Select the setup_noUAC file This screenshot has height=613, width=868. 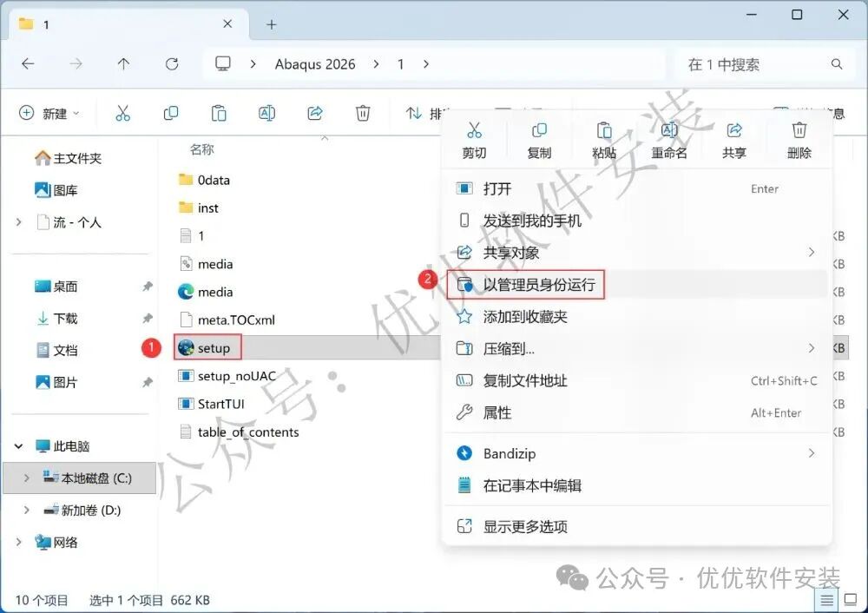pyautogui.click(x=227, y=376)
